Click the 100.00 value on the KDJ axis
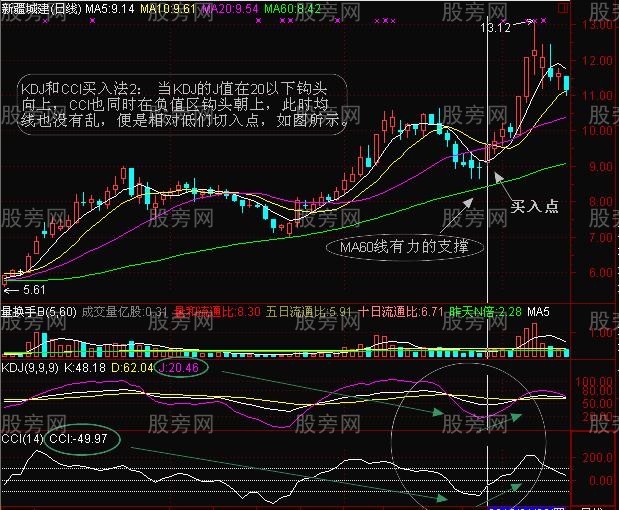Viewport: 619px width, 510px height. tap(595, 382)
